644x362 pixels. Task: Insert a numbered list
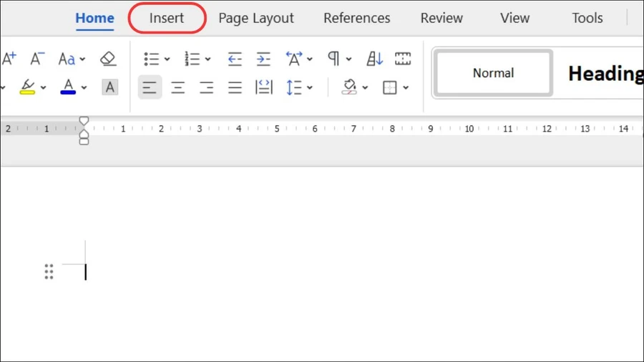[x=192, y=59]
